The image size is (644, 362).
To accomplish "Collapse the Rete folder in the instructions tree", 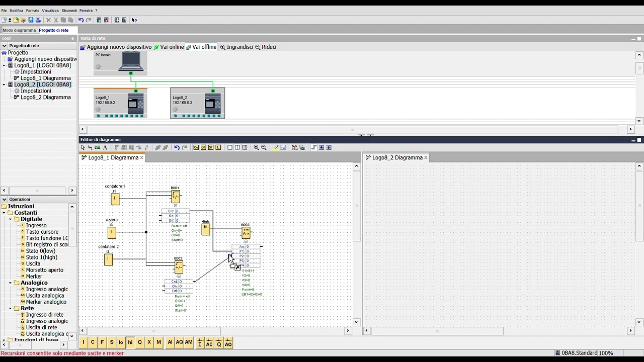I will tap(10, 308).
